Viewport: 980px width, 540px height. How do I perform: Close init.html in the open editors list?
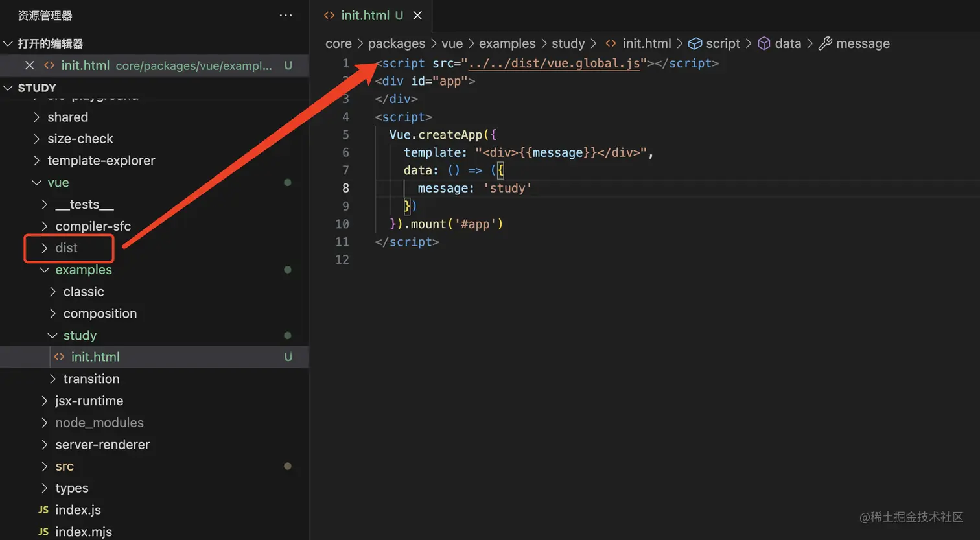point(29,65)
